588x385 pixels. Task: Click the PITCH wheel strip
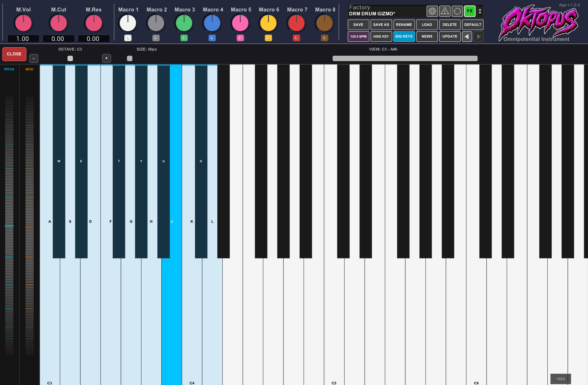[9, 226]
